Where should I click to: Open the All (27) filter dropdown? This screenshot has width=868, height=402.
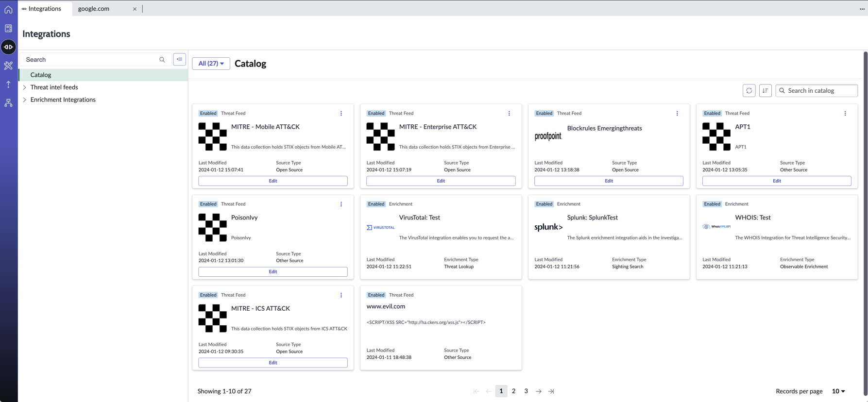click(x=211, y=64)
